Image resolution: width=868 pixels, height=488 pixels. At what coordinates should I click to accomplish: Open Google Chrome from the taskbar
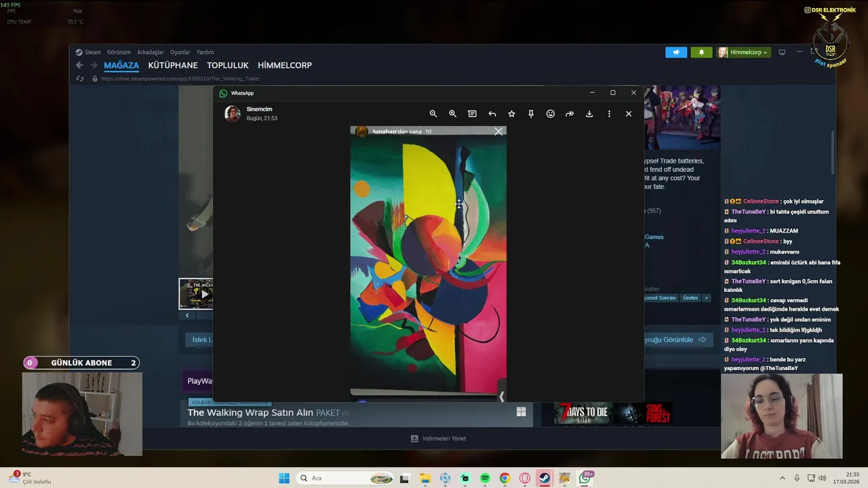(x=505, y=478)
